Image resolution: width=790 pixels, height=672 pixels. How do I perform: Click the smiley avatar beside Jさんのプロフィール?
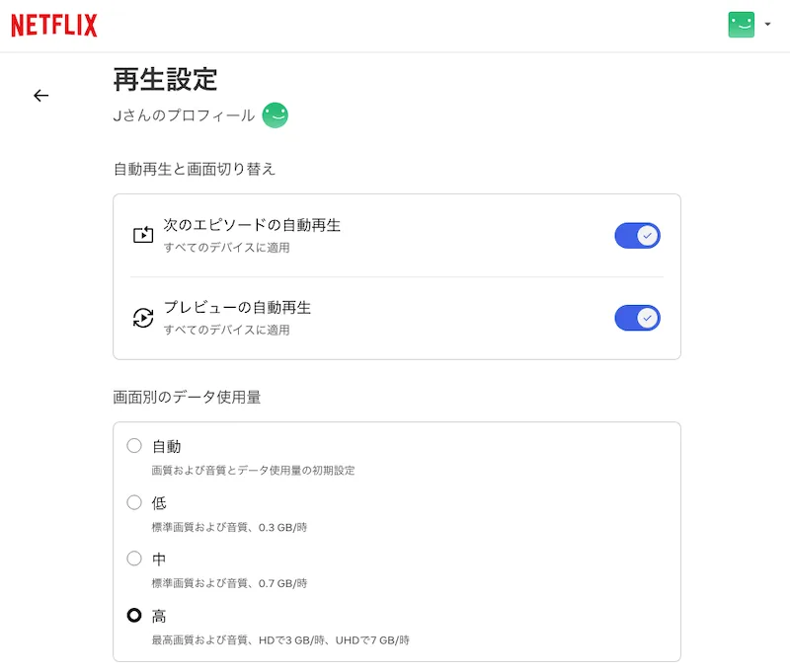pyautogui.click(x=276, y=115)
